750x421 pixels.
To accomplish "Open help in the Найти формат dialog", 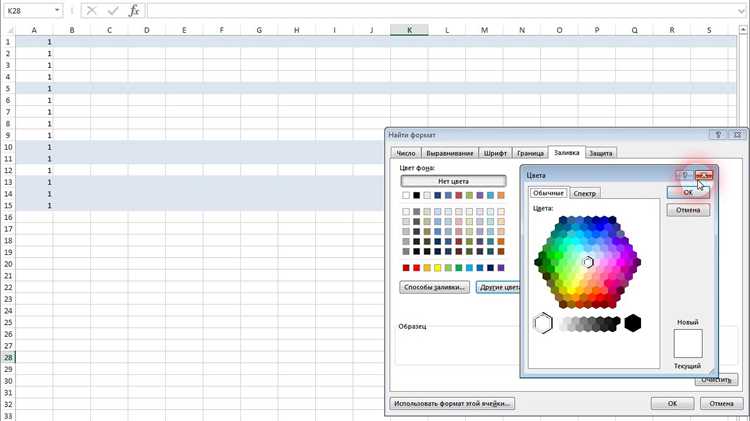I will tap(718, 135).
